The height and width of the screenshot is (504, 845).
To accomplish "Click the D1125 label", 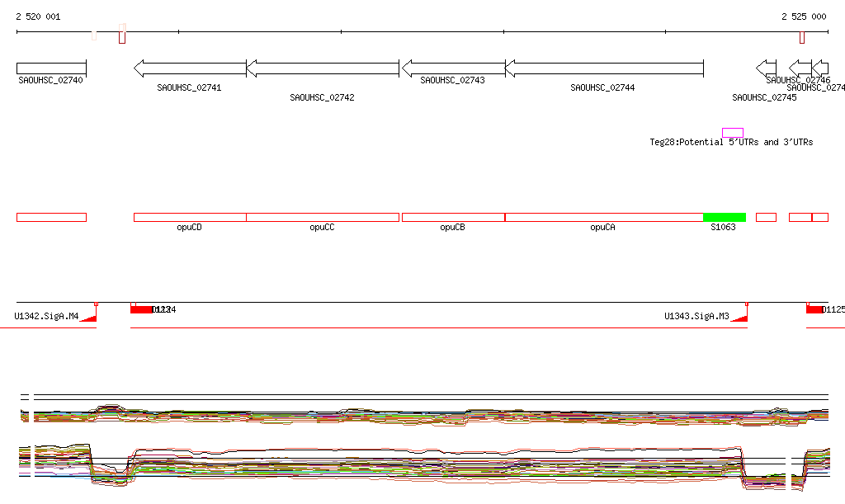I will point(833,309).
